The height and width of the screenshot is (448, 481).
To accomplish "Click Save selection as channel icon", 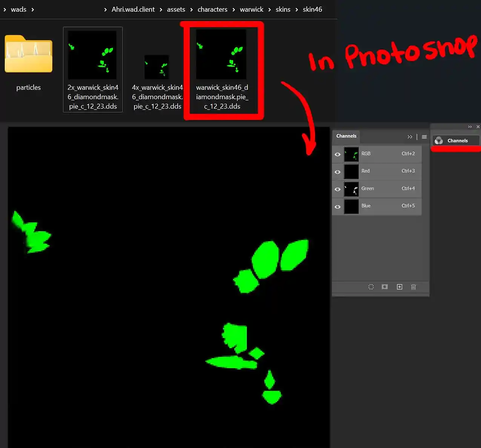I will point(385,287).
